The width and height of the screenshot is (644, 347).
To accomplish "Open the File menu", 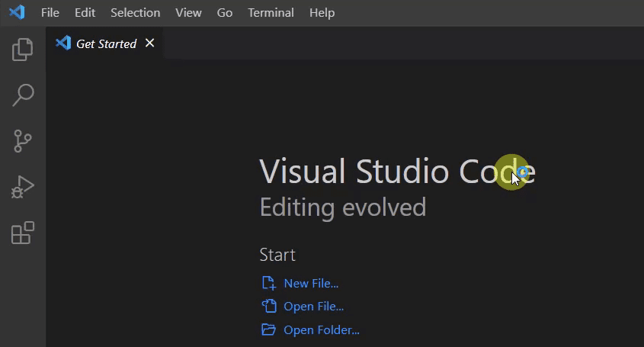I will click(x=50, y=13).
